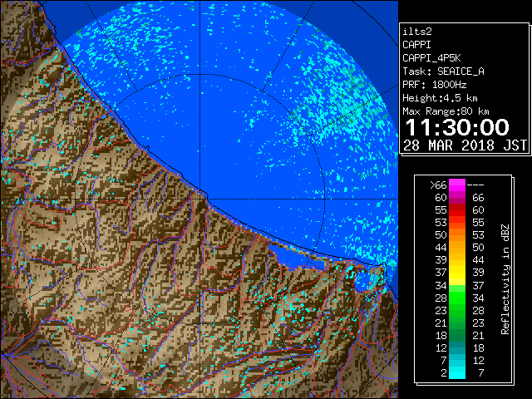
Task: Click the yellow 37–39 dBZ color band
Action: pos(457,273)
